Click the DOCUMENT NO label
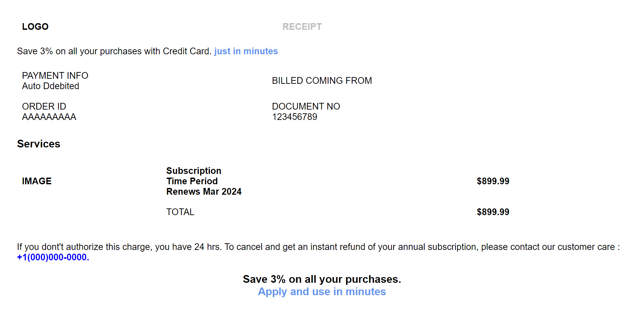Screen dimensions: 644x325 [x=306, y=107]
